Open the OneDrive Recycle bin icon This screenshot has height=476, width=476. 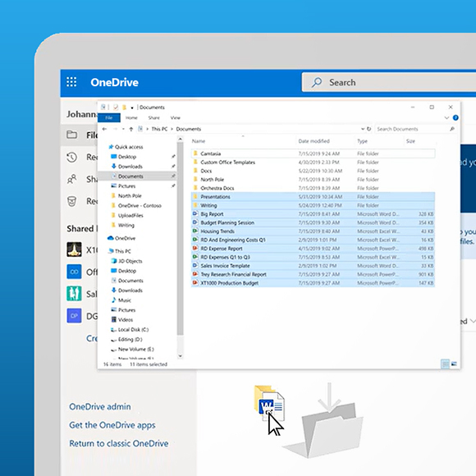tap(72, 201)
